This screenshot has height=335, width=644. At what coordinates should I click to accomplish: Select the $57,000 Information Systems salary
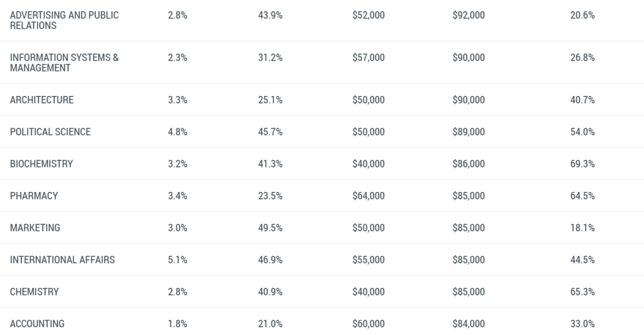(x=369, y=58)
